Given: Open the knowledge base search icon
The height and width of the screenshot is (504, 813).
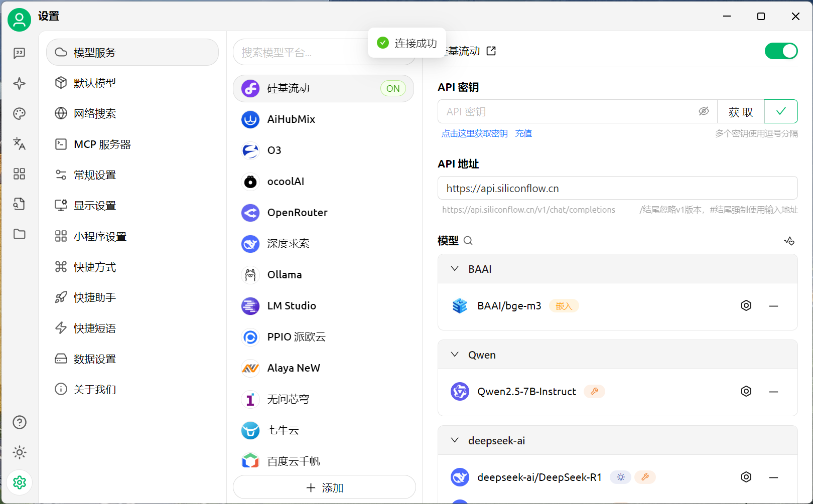Looking at the screenshot, I should coord(19,204).
